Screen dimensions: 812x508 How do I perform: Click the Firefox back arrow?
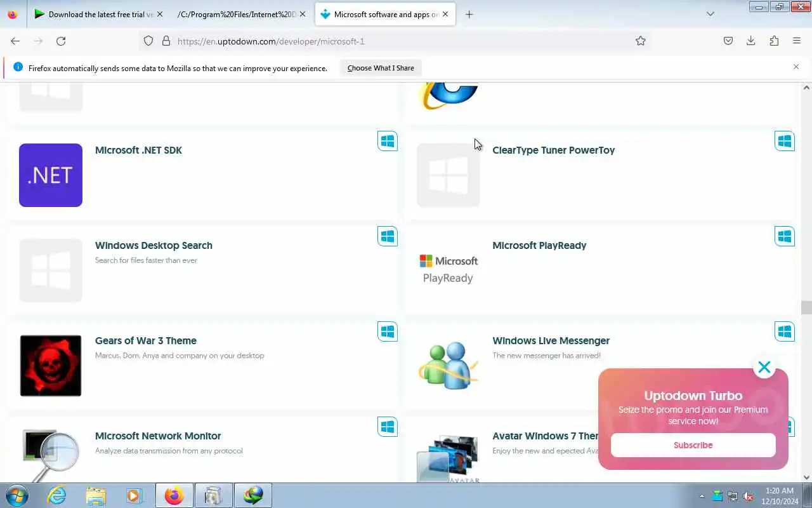15,41
